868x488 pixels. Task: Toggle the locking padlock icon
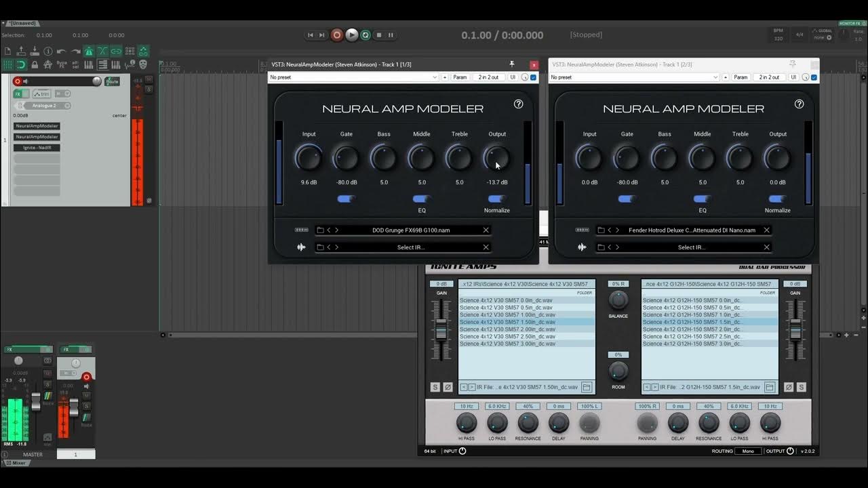tap(35, 64)
